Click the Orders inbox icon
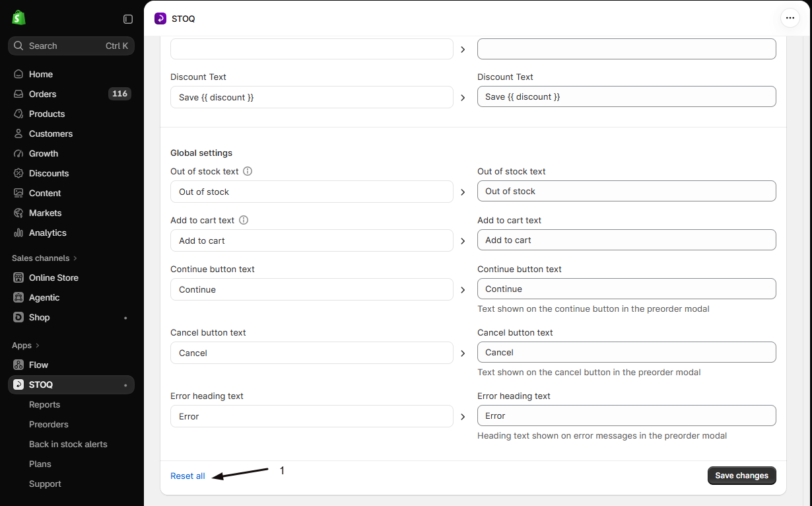 click(x=18, y=94)
